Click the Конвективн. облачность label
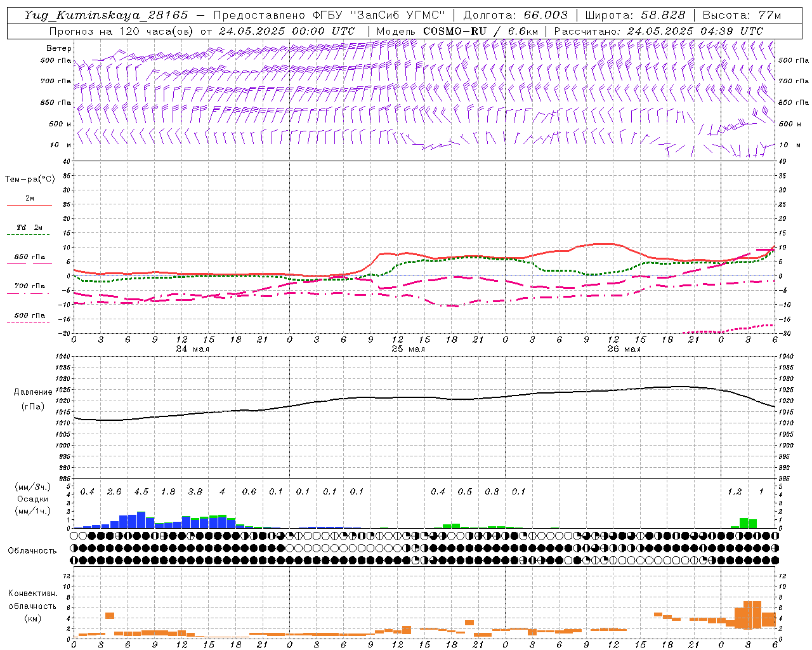 32,600
